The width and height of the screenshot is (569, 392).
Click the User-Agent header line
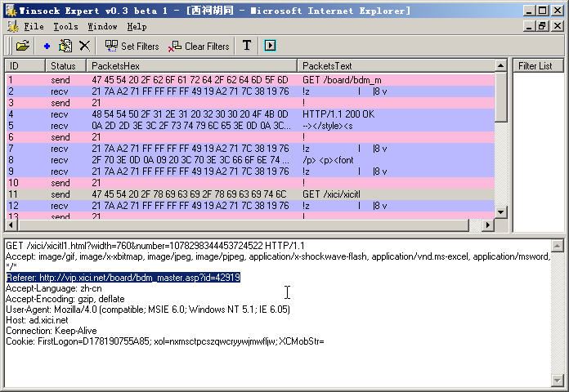148,310
